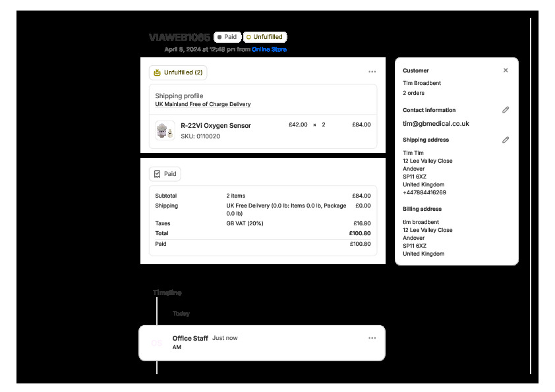The height and width of the screenshot is (392, 555).
Task: Click the Unfulfilled status badge in header
Action: pos(265,37)
